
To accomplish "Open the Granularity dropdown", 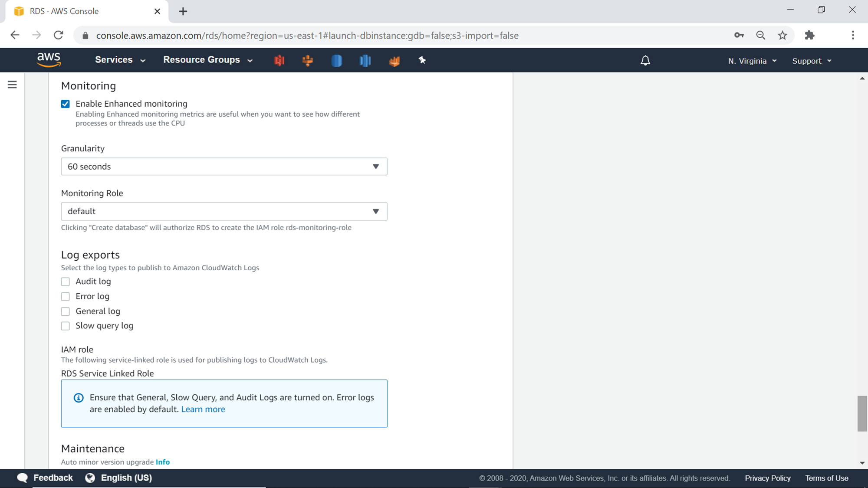I will pyautogui.click(x=224, y=167).
